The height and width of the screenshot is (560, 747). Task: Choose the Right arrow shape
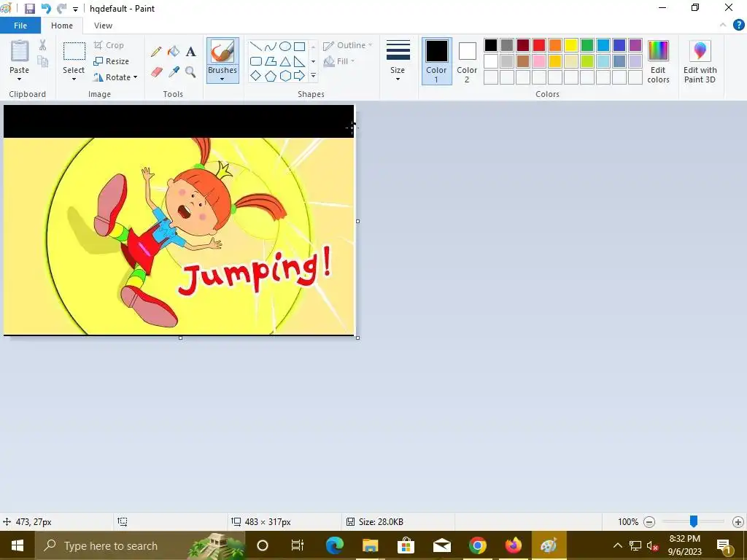300,76
